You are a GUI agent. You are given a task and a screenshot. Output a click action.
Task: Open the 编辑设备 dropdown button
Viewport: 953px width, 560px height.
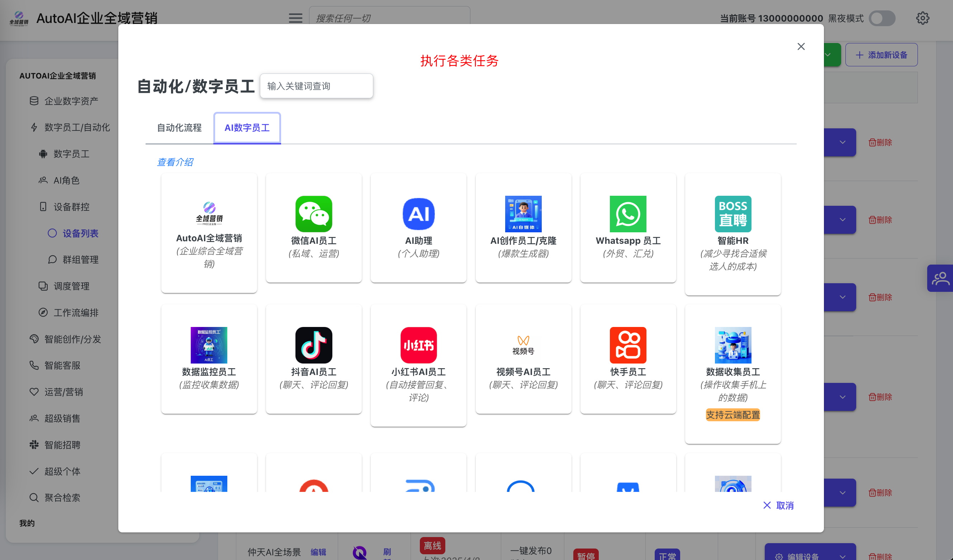[810, 552]
